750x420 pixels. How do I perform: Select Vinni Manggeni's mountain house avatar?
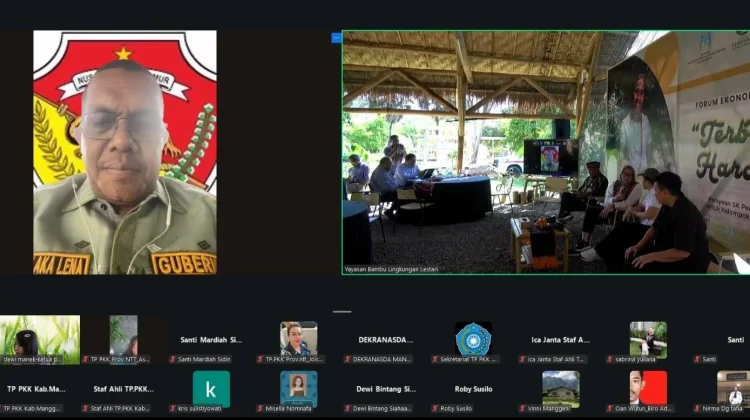(561, 388)
